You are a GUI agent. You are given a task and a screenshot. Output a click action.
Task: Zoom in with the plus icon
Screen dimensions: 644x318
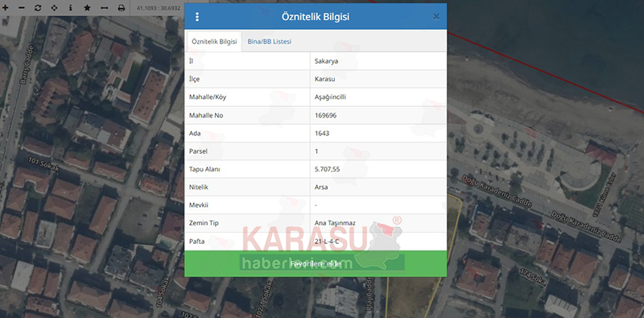[x=6, y=8]
